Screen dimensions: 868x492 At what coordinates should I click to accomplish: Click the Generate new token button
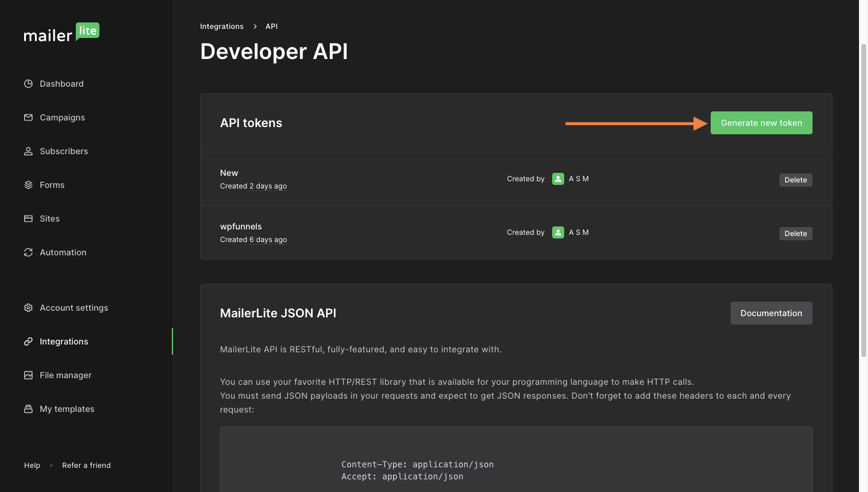(x=761, y=123)
